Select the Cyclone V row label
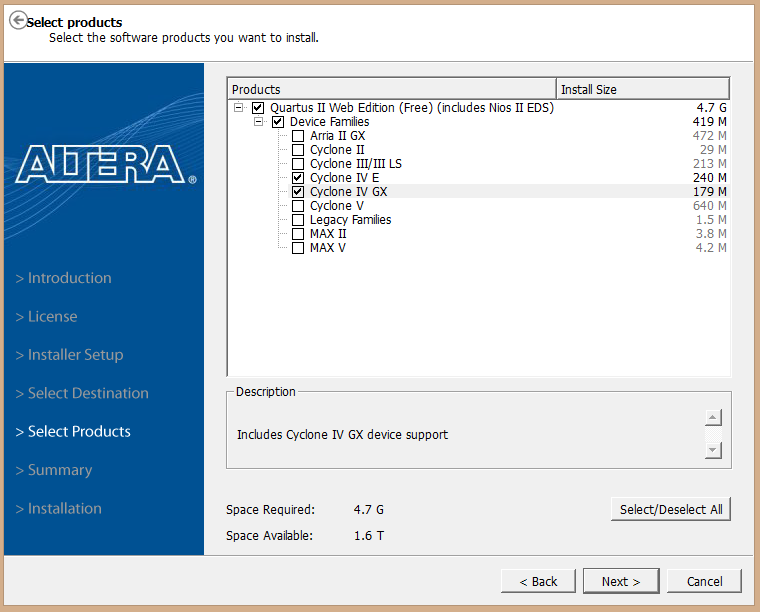The width and height of the screenshot is (760, 612). coord(337,206)
